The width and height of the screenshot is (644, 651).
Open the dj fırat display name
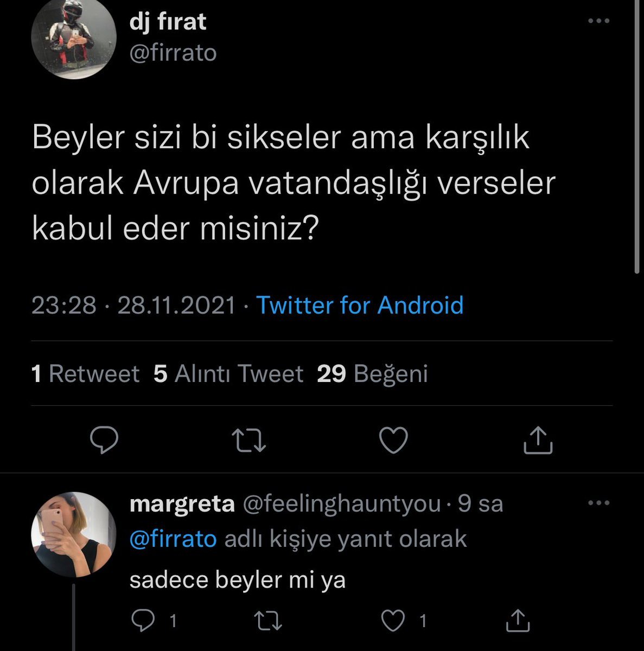click(168, 22)
